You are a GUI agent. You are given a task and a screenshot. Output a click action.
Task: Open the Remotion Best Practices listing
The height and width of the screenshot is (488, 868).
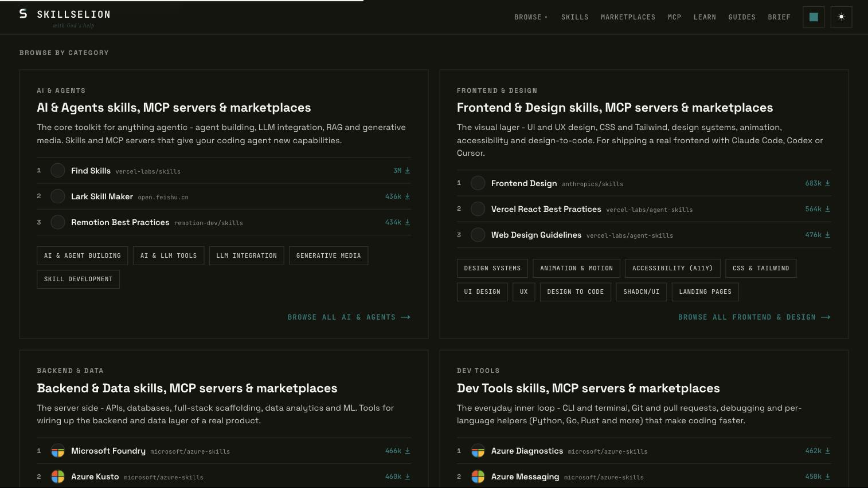click(224, 222)
